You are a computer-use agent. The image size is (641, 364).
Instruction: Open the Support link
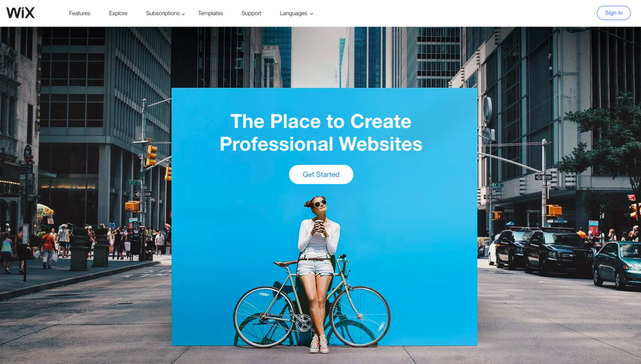(251, 13)
